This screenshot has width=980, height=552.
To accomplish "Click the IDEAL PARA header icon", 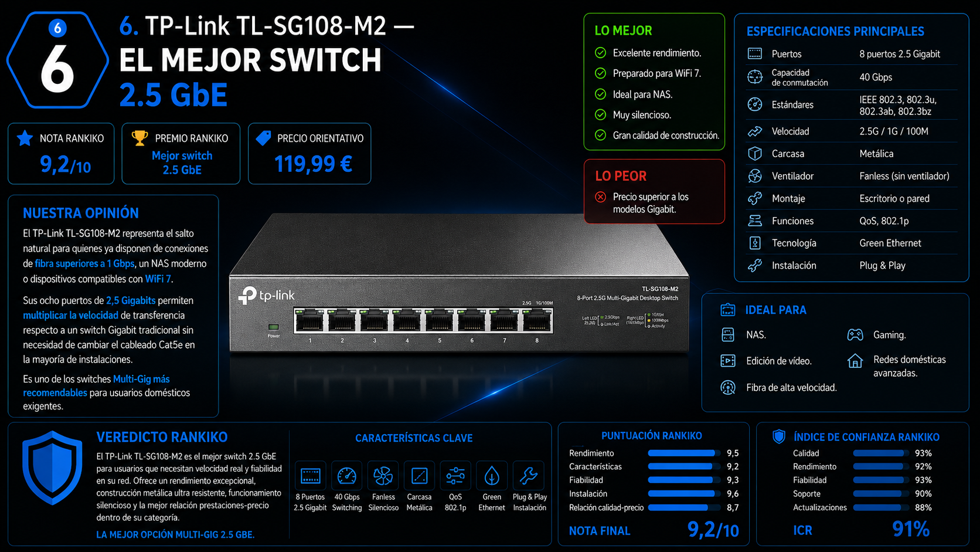I will click(x=728, y=310).
